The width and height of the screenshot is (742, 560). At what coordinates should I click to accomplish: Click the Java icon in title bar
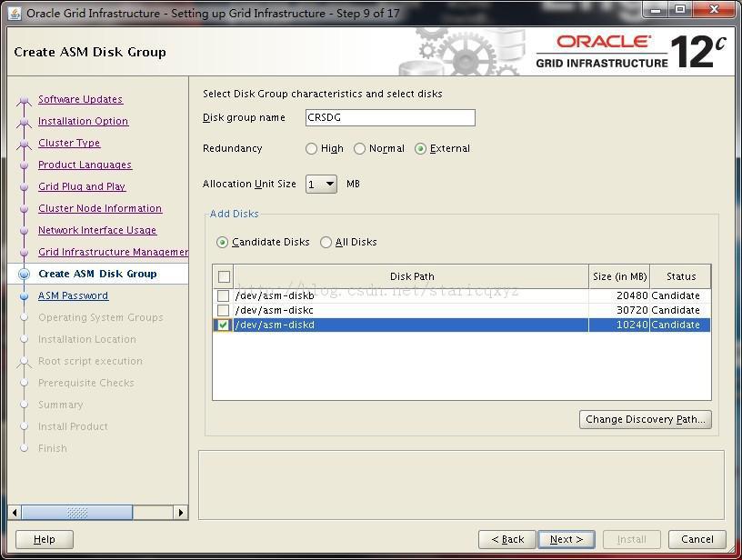coord(15,13)
